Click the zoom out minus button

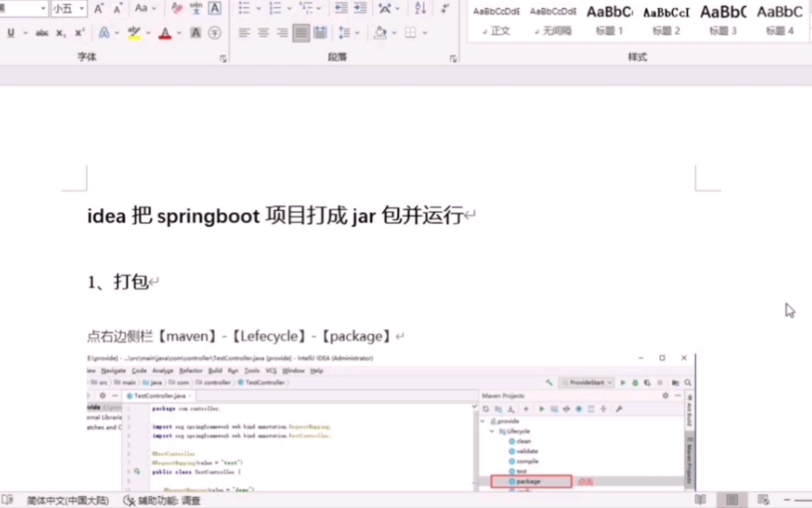coord(787,500)
